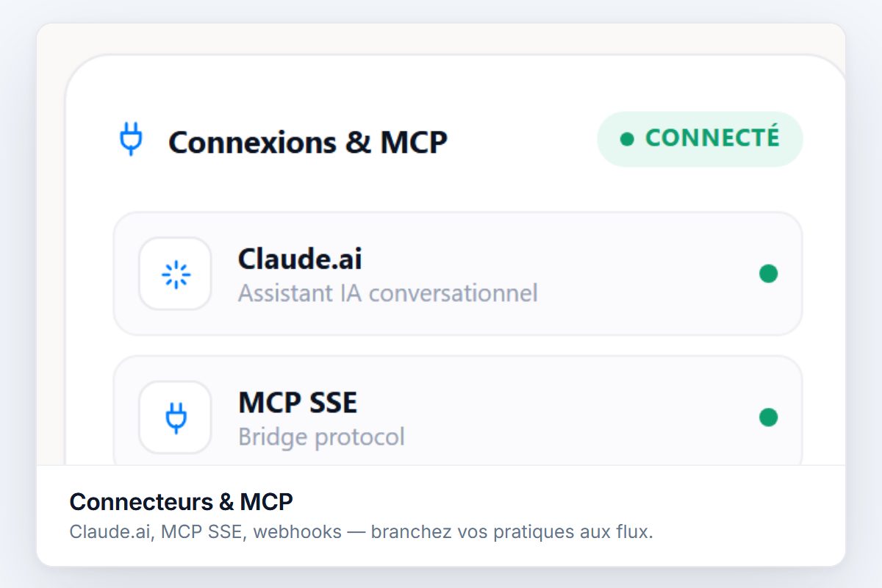Click the description mentioning webhooks and flux

click(x=361, y=532)
